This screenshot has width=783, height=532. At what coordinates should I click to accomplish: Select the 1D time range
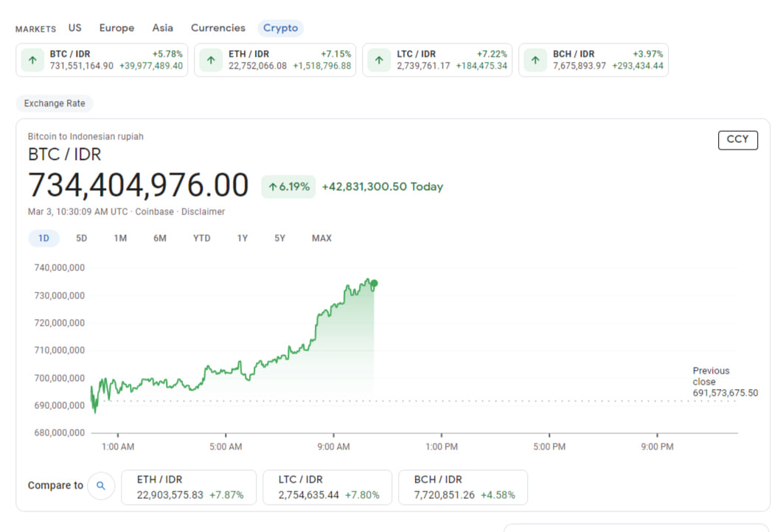[44, 238]
